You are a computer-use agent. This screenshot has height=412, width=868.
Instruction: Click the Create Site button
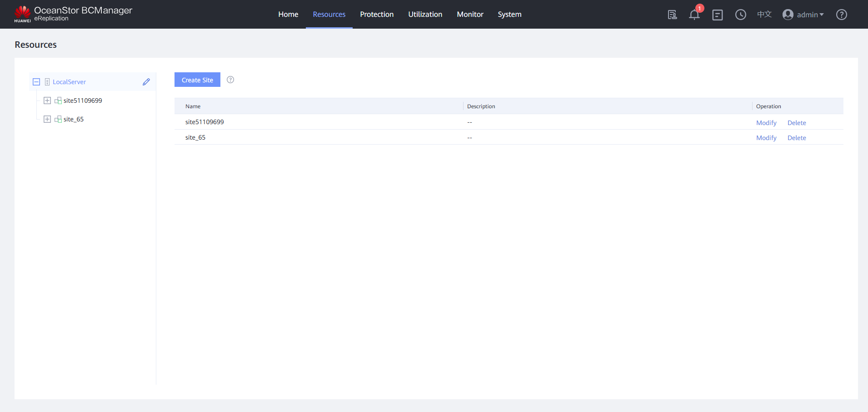tap(197, 80)
